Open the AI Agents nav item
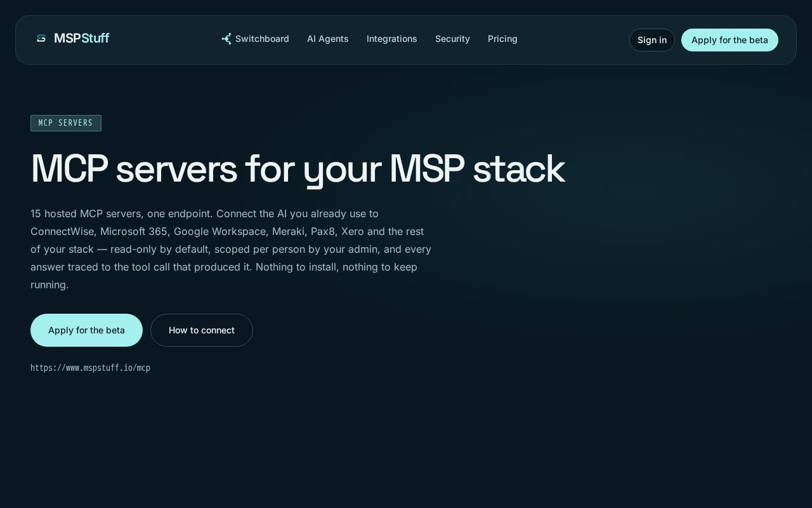 (328, 39)
